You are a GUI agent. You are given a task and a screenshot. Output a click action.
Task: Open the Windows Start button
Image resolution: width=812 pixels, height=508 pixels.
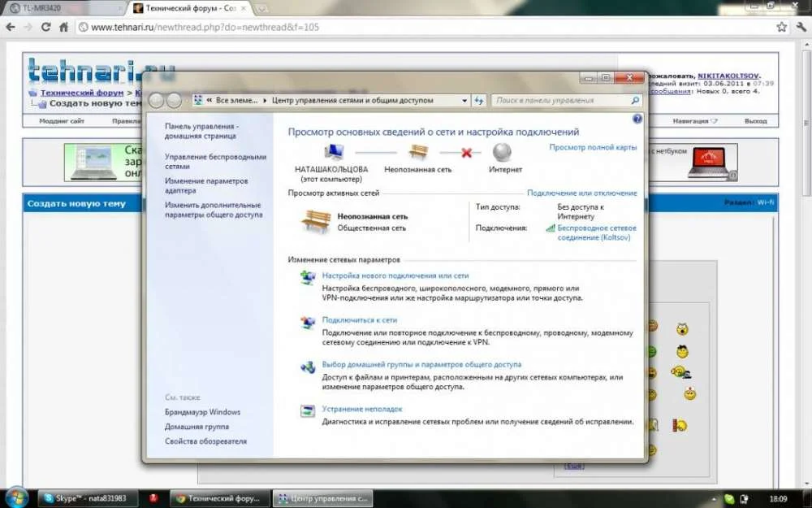point(16,498)
